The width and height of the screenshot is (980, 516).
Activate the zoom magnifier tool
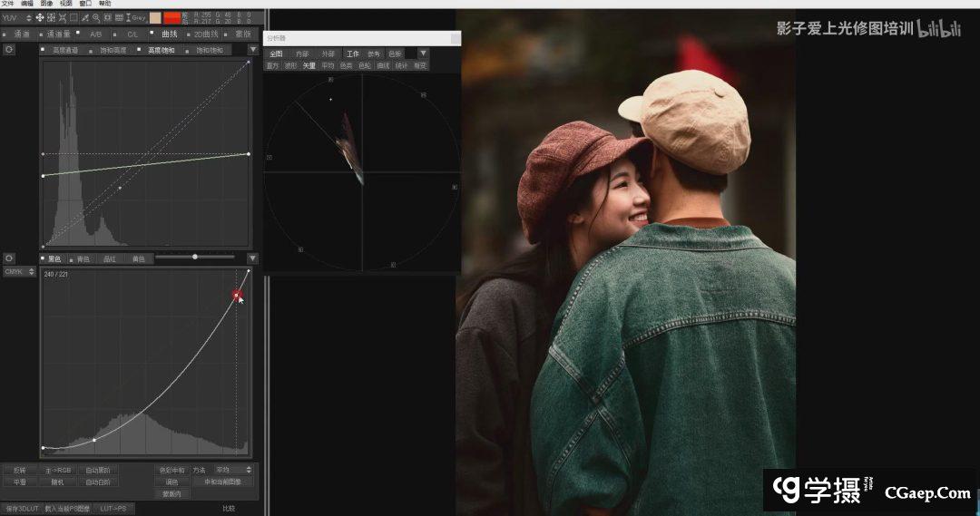click(x=96, y=18)
